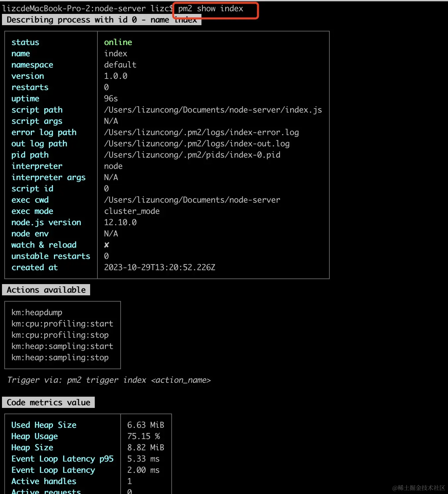Select the km:heap:sampling:start action

pyautogui.click(x=62, y=346)
